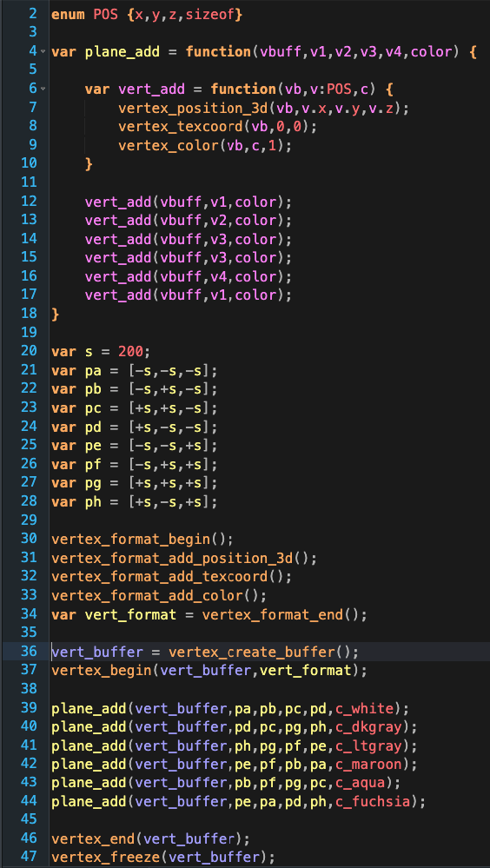Click the variable vert_format on line 34
Screen dimensions: 490x868
130,614
